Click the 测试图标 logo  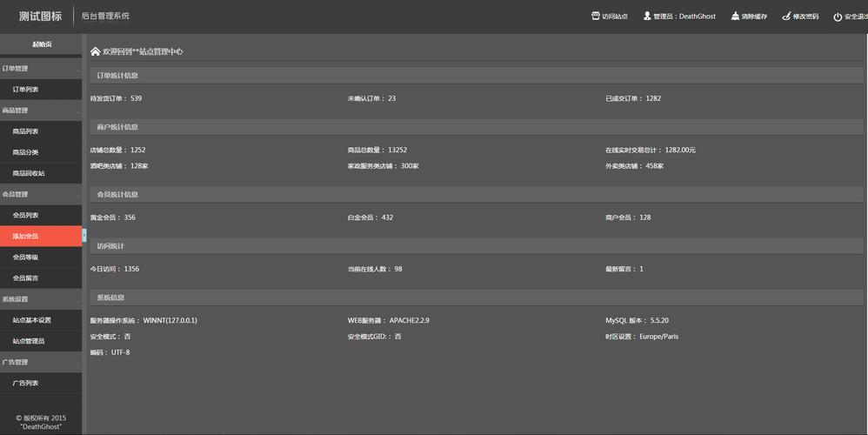click(40, 16)
